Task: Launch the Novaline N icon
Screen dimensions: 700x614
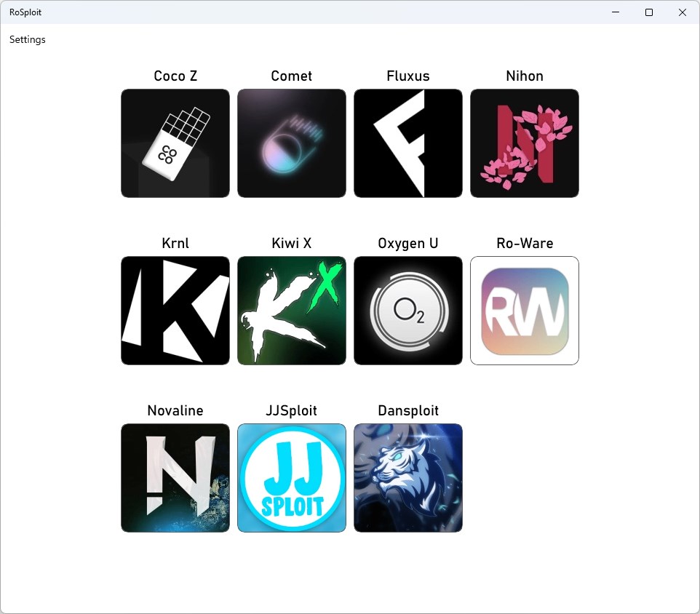Action: [x=175, y=478]
